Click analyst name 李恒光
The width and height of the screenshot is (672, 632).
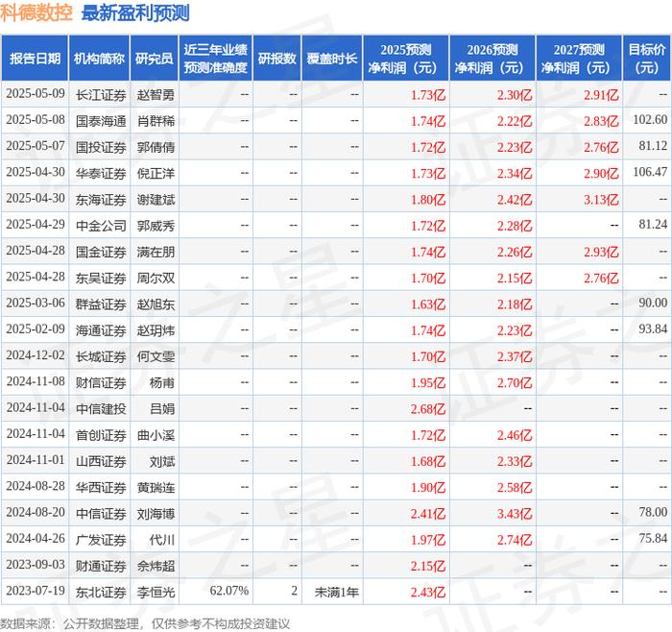coord(156,593)
